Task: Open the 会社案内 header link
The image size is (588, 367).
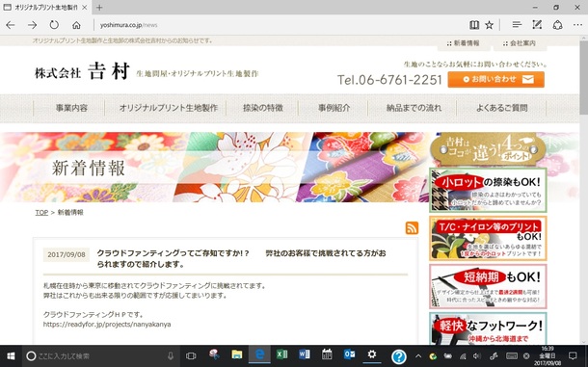Action: point(520,43)
